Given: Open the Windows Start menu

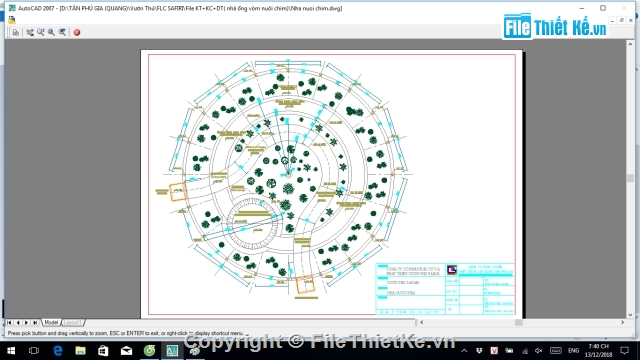Looking at the screenshot, I should (11, 351).
